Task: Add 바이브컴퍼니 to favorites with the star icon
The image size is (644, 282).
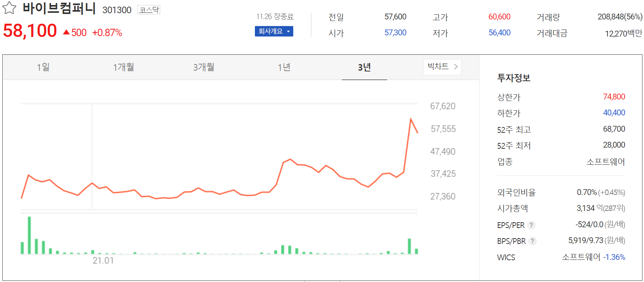Action: pos(9,8)
